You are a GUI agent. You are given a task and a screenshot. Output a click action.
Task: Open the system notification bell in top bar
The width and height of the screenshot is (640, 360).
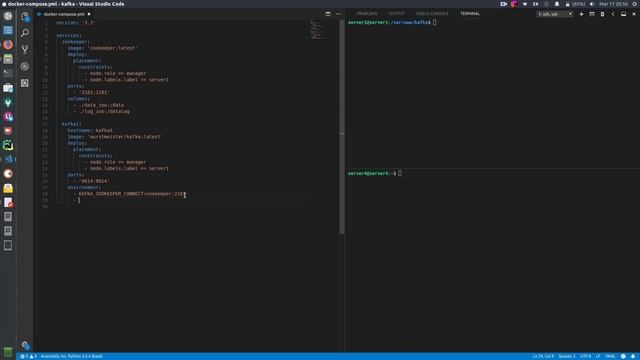[x=557, y=4]
